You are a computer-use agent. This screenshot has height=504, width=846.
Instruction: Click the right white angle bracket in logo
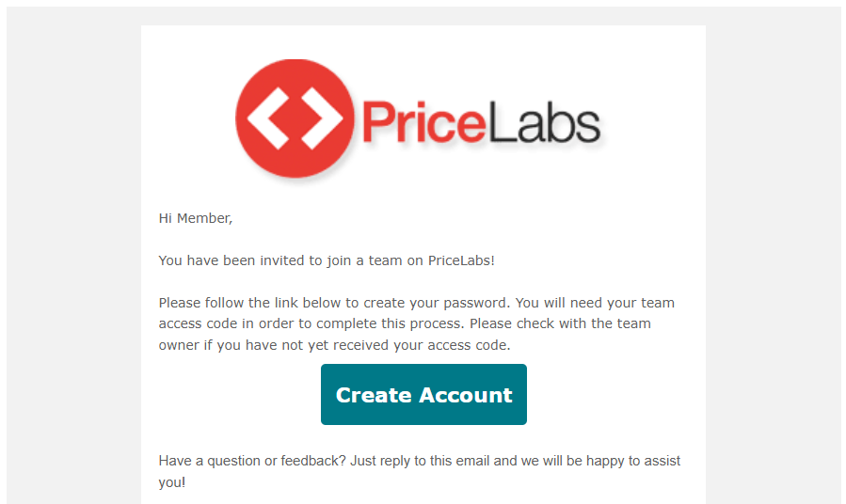tap(322, 118)
